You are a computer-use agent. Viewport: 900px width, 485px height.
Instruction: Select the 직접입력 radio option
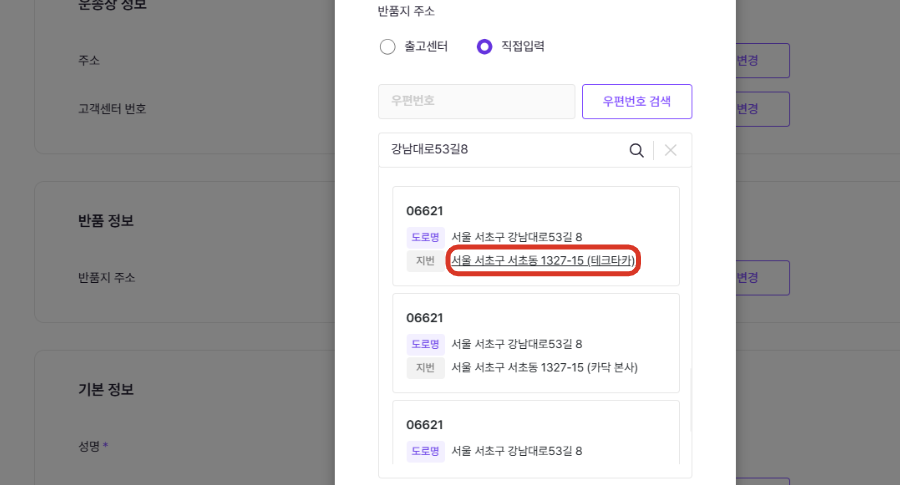(484, 46)
